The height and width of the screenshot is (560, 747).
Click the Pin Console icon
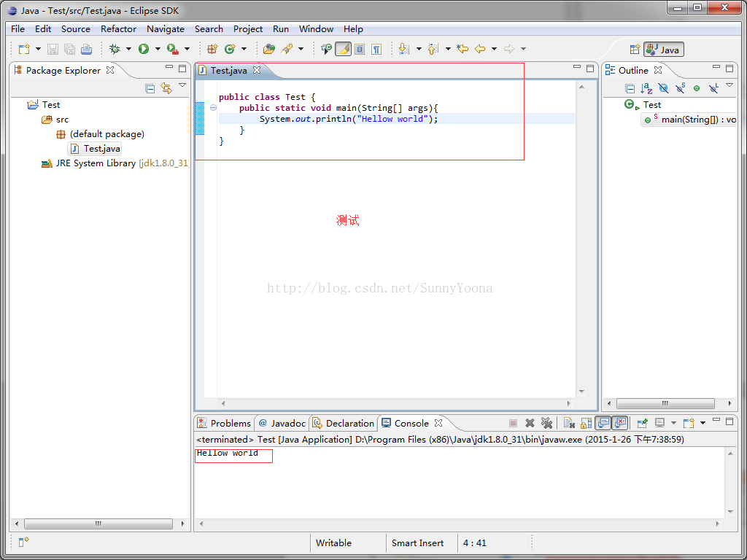click(x=642, y=423)
